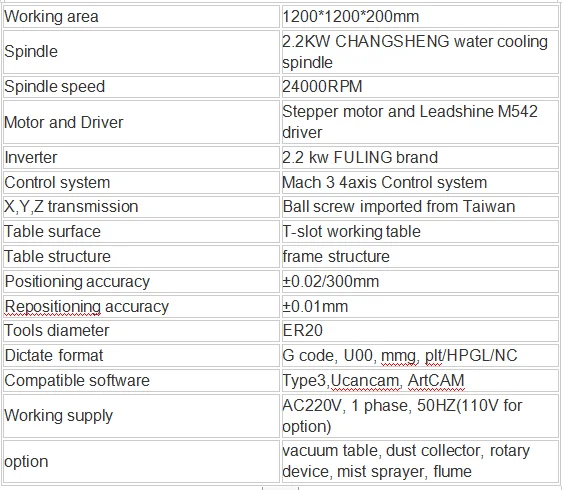Select the Mach 3 4axis Control system cell

(420, 182)
